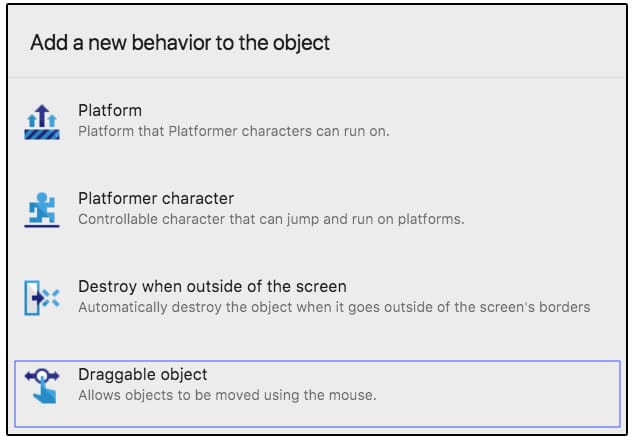This screenshot has width=635, height=444.
Task: Select the "Draggable object" title text
Action: (142, 375)
